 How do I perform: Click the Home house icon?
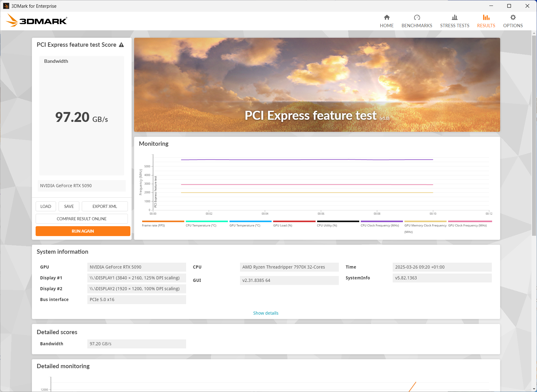pyautogui.click(x=387, y=17)
